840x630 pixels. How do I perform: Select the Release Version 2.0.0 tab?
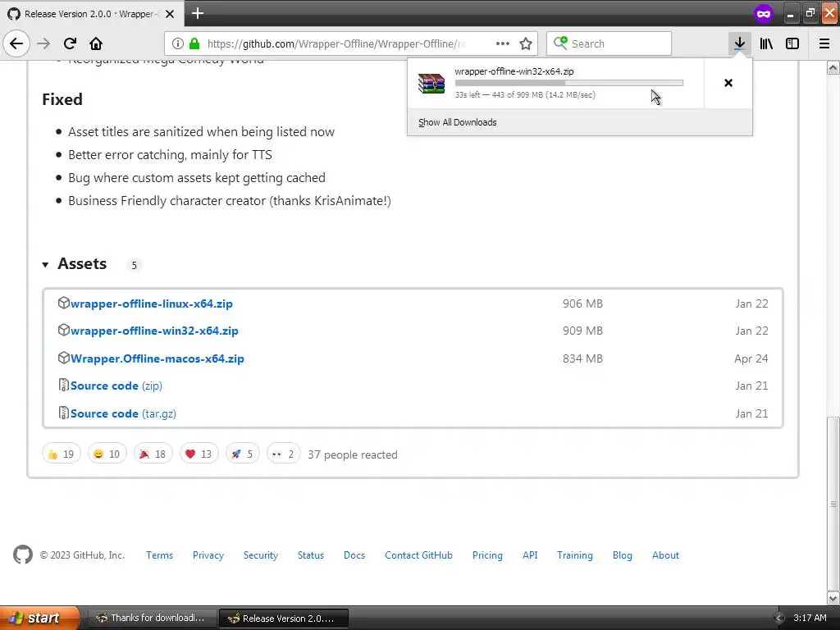pos(92,14)
